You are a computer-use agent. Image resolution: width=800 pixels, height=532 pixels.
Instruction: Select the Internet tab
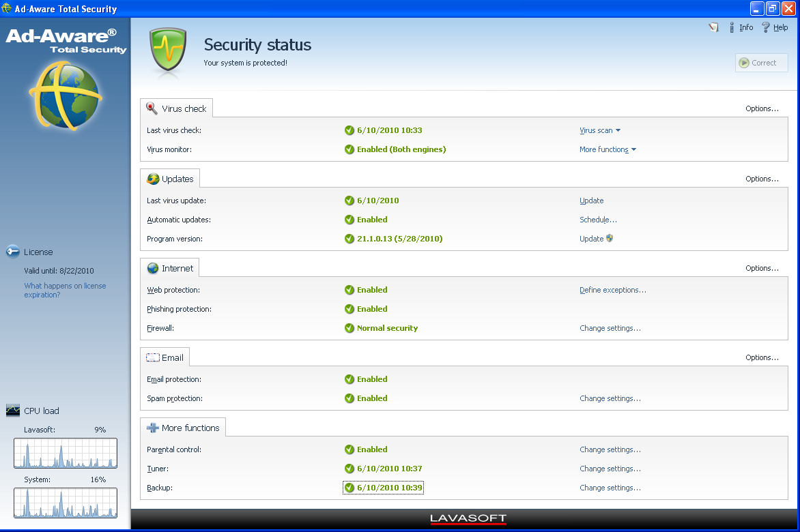(170, 268)
